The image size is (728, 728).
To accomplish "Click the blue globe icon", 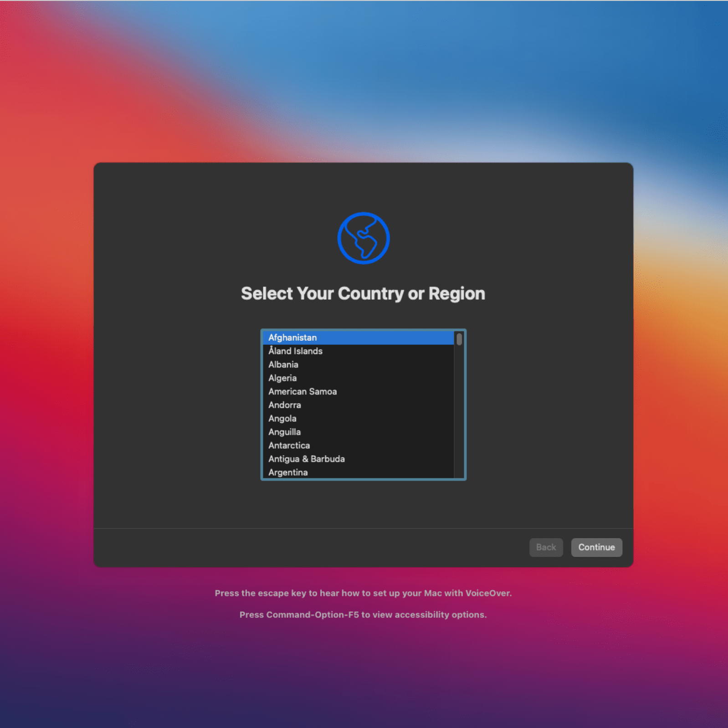I will pos(363,238).
